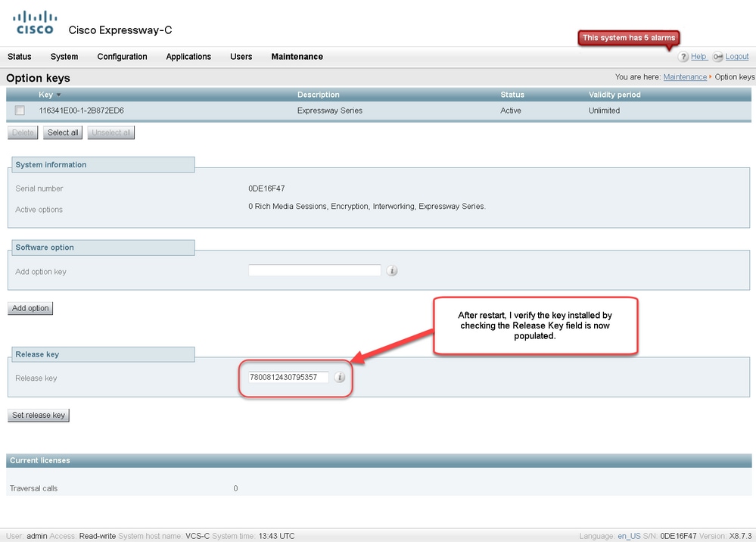Click the Current licenses section header
Screen dimensions: 756x542
378,460
